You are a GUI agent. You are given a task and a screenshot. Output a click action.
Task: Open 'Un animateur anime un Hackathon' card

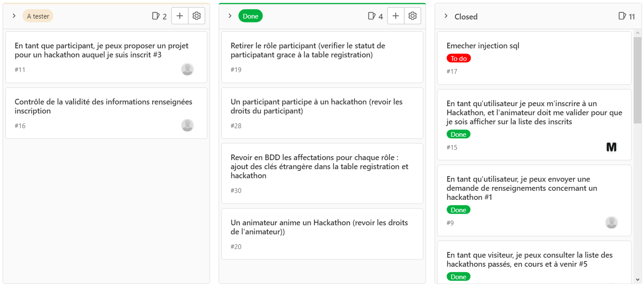(x=319, y=227)
